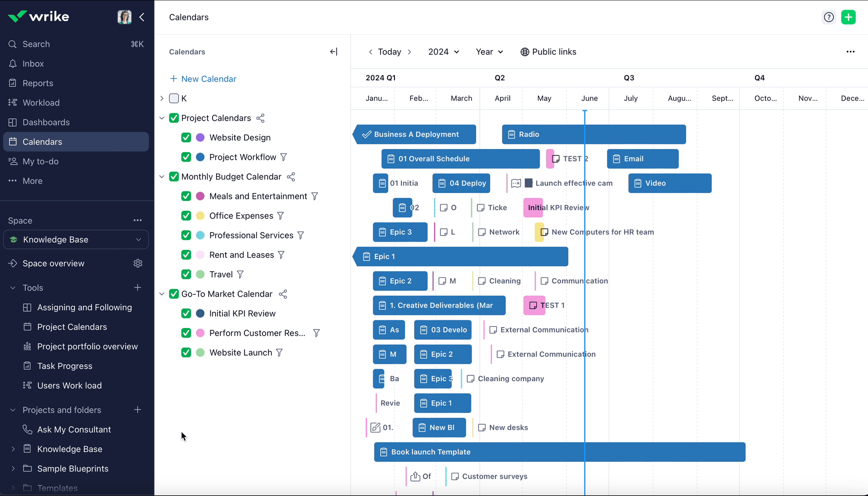Click Public links globe icon
This screenshot has height=496, width=868.
tap(524, 52)
